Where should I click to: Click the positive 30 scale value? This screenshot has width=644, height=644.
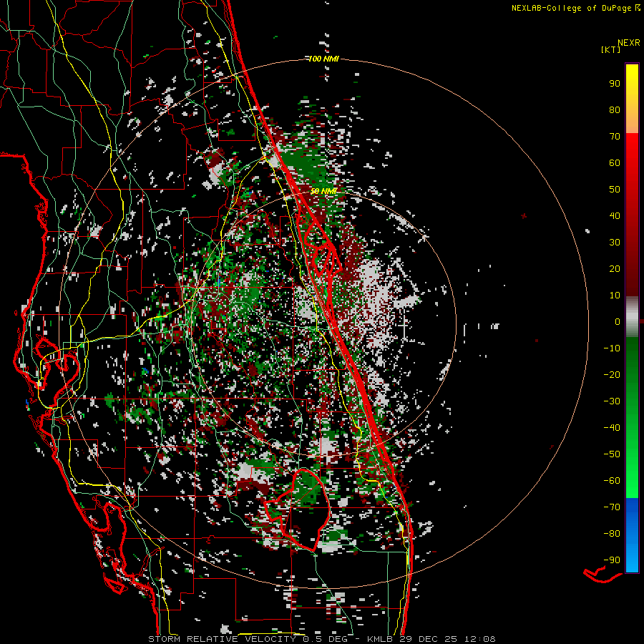[615, 243]
